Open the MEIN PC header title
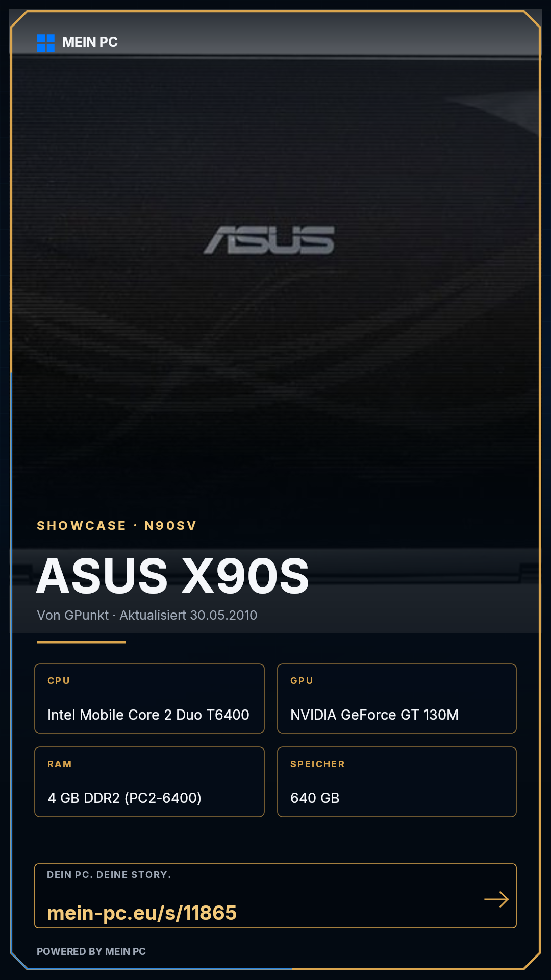 pos(90,42)
